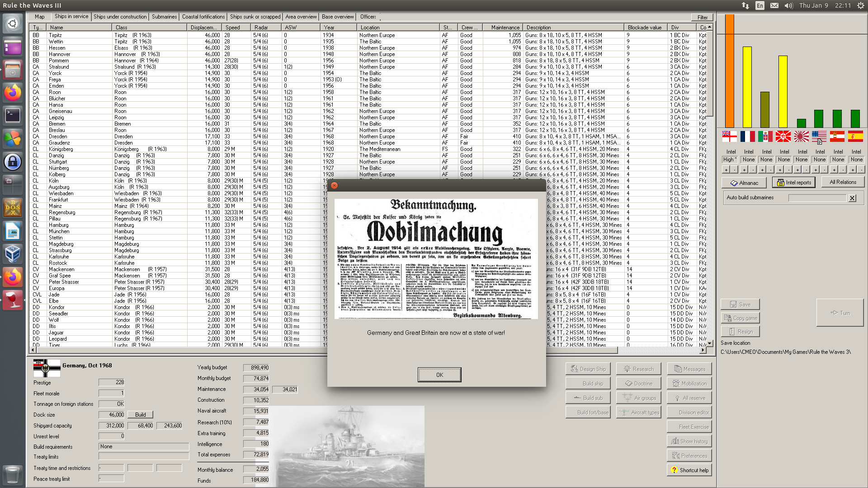Open Ships under construction tab

coord(120,17)
